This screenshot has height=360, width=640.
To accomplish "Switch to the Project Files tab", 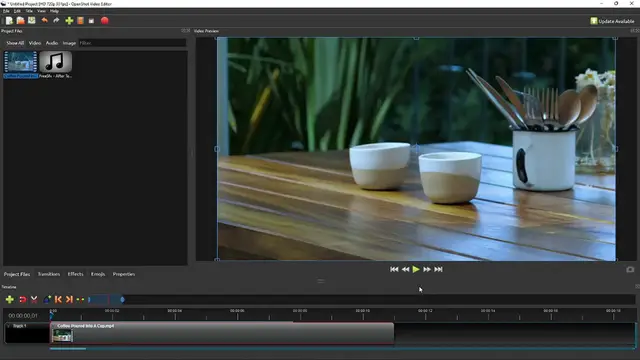I will (17, 274).
